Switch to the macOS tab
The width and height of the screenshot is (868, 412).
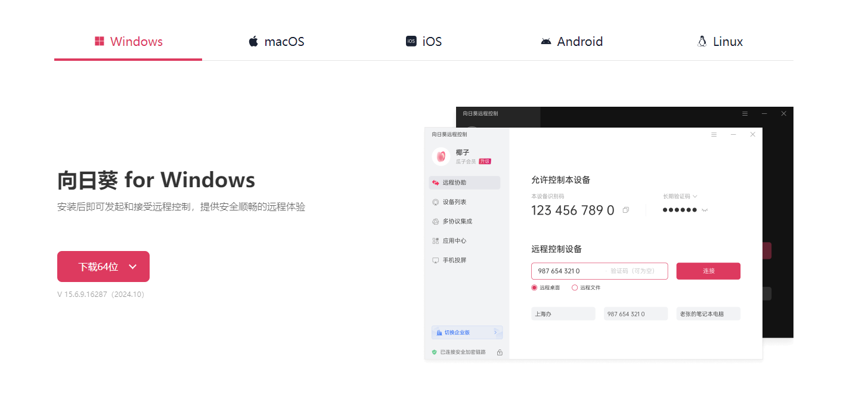276,42
